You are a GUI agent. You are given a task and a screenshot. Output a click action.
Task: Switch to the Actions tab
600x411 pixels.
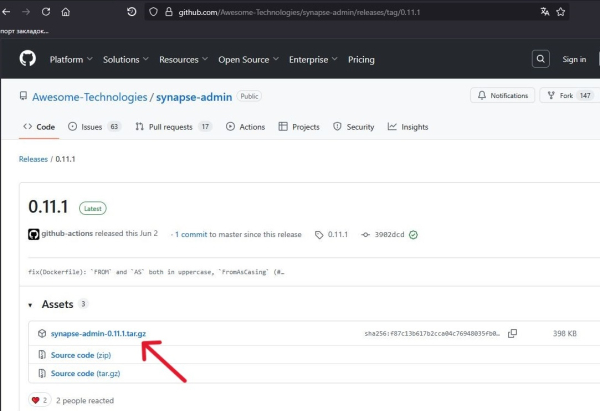tap(245, 127)
